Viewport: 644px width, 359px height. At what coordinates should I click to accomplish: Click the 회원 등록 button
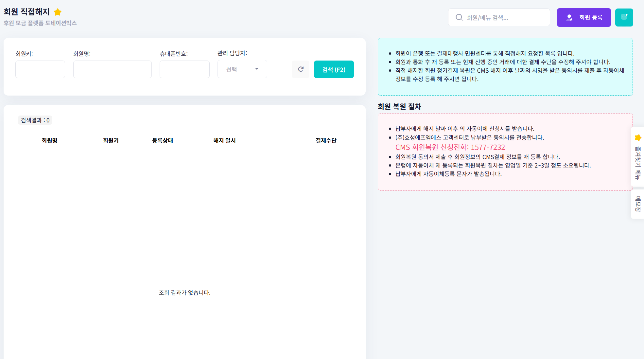point(584,17)
